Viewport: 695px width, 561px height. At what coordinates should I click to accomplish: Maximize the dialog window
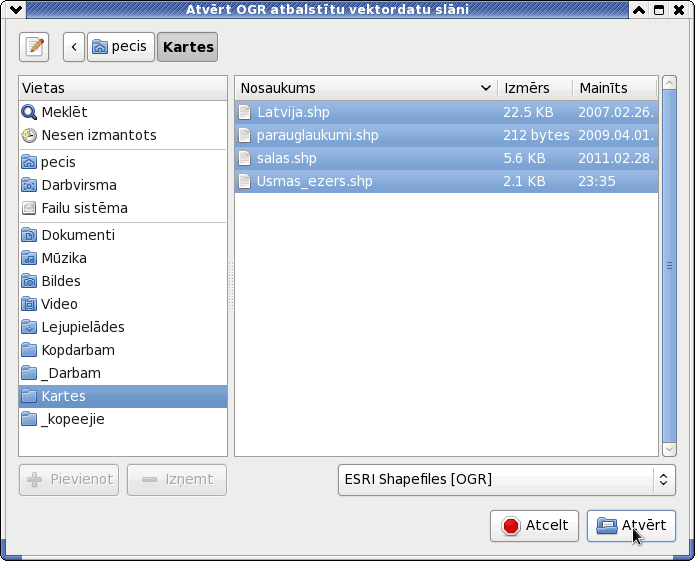click(659, 10)
